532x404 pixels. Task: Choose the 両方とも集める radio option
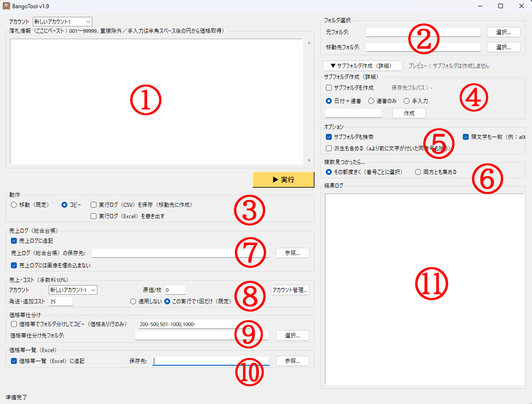click(x=418, y=172)
